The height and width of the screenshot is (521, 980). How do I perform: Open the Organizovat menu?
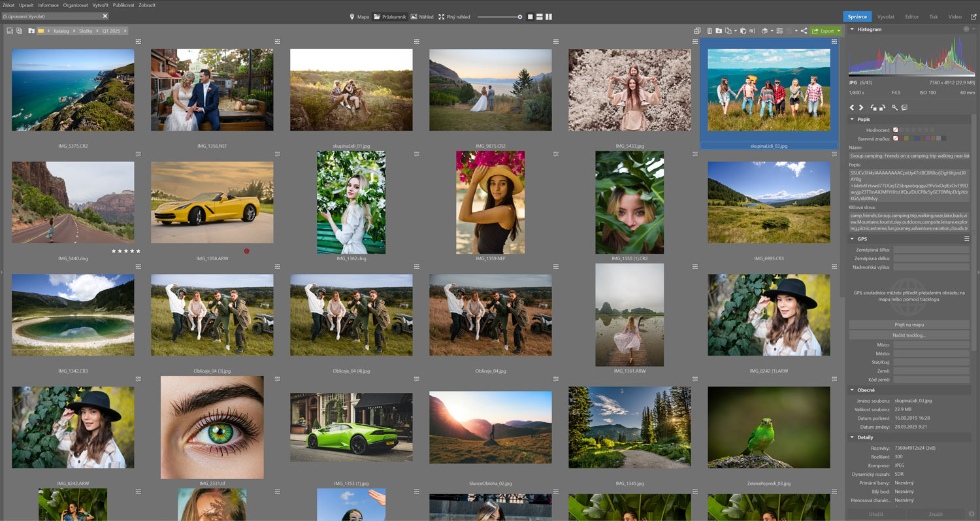[x=75, y=5]
